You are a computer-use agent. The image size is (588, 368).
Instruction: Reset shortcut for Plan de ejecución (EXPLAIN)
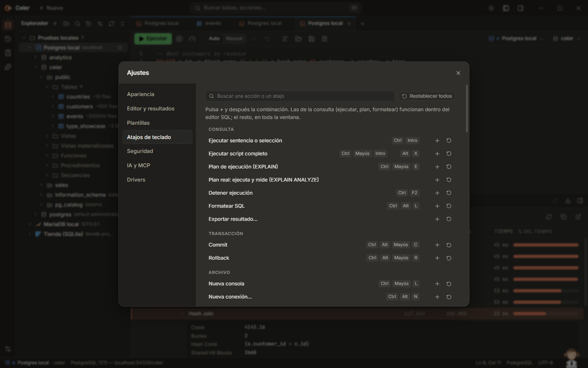tap(449, 167)
